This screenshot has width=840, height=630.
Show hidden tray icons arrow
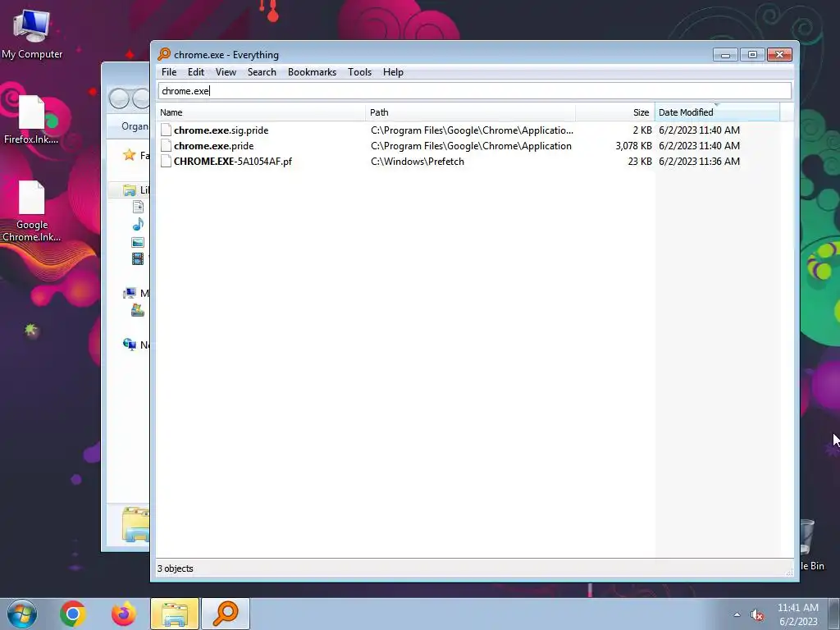pyautogui.click(x=737, y=615)
